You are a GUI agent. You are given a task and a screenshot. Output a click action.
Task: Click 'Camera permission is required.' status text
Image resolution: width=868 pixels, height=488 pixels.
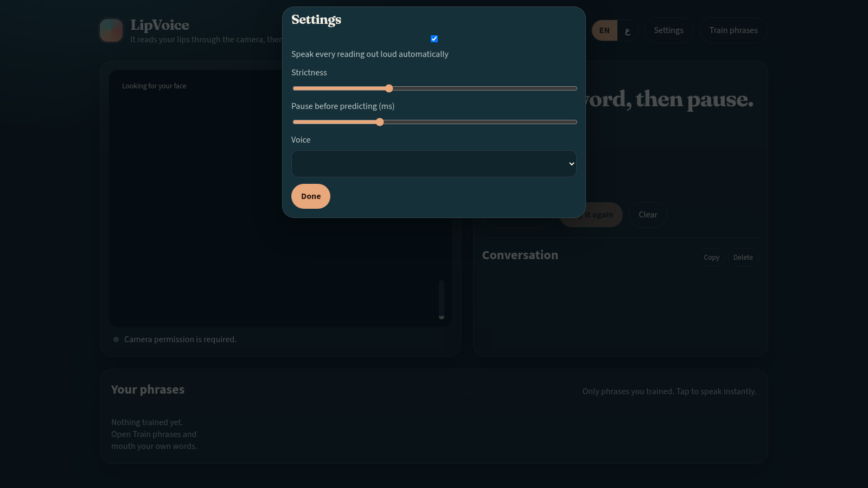coord(180,339)
